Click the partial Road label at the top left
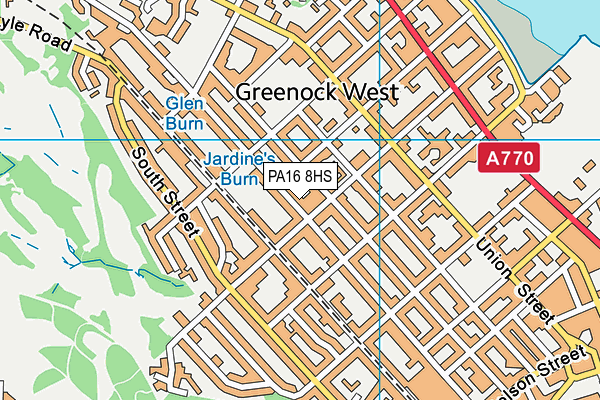600x400 pixels. point(36,34)
